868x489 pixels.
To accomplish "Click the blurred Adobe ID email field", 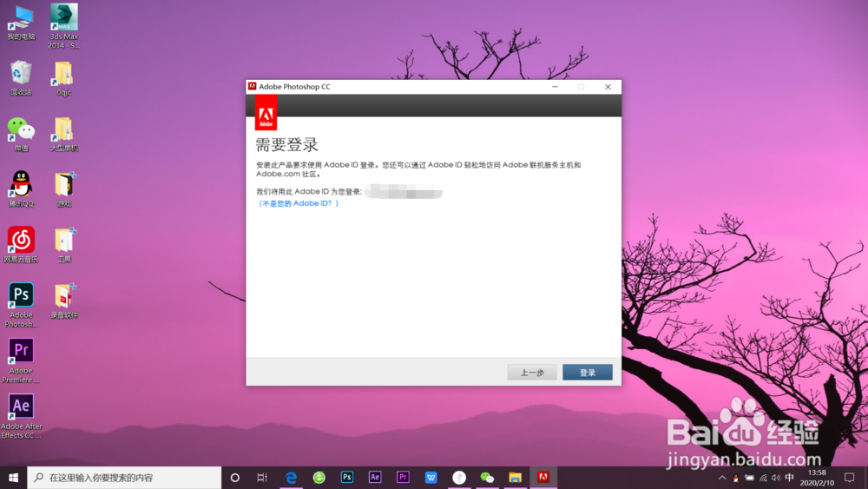I will click(x=404, y=192).
